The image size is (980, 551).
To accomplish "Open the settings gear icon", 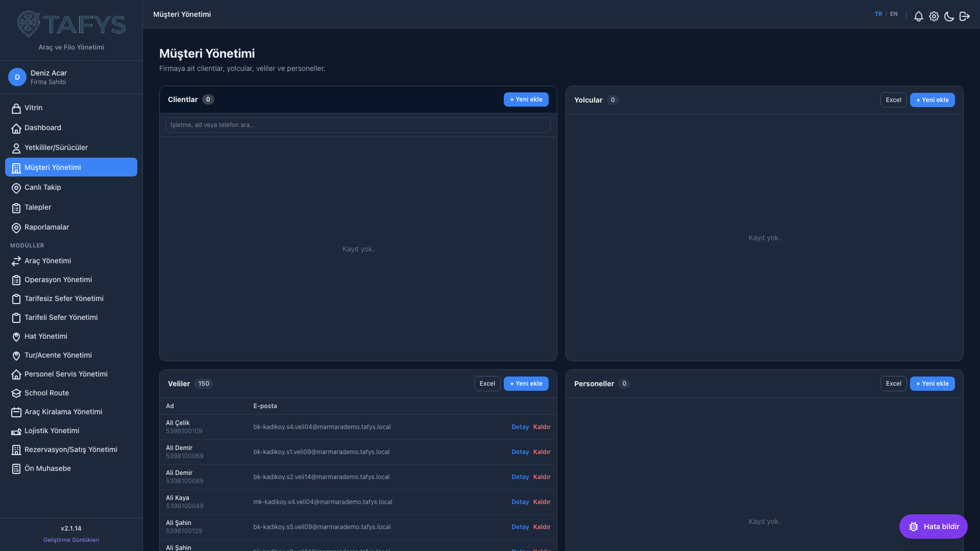I will 934,16.
